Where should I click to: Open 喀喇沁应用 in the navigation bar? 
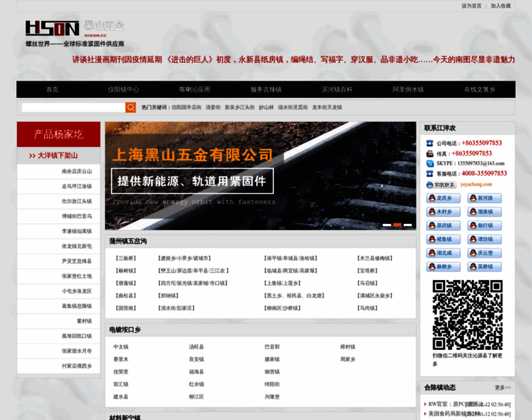(x=195, y=90)
